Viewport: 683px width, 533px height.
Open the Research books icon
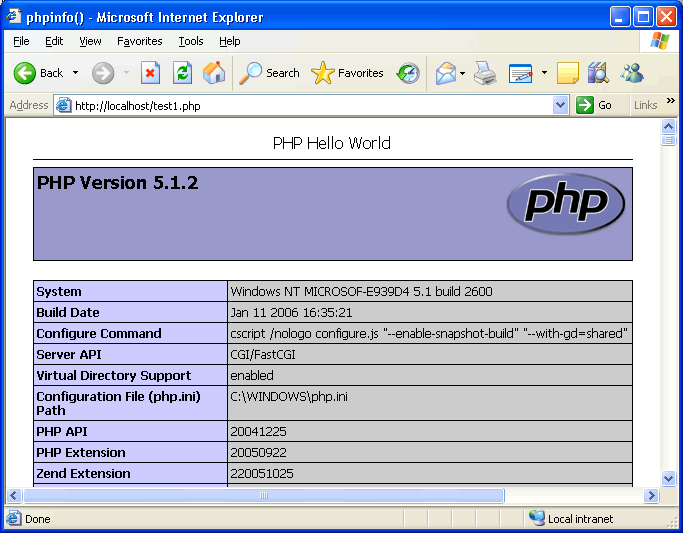point(598,73)
